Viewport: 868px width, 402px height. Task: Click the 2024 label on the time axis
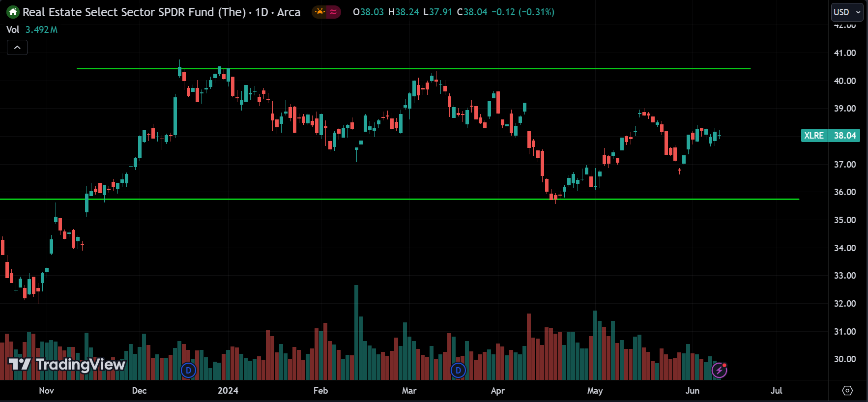228,390
